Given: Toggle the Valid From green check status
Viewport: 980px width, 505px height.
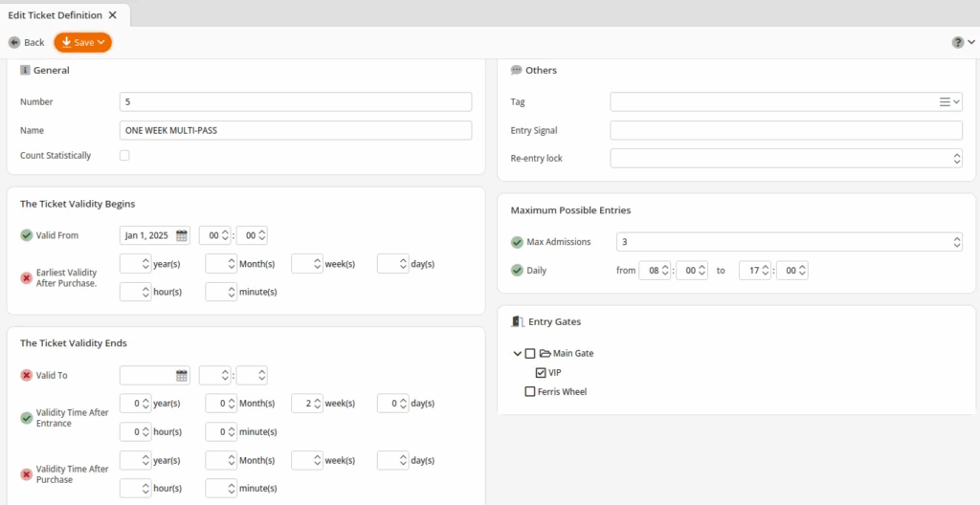Looking at the screenshot, I should (x=26, y=235).
